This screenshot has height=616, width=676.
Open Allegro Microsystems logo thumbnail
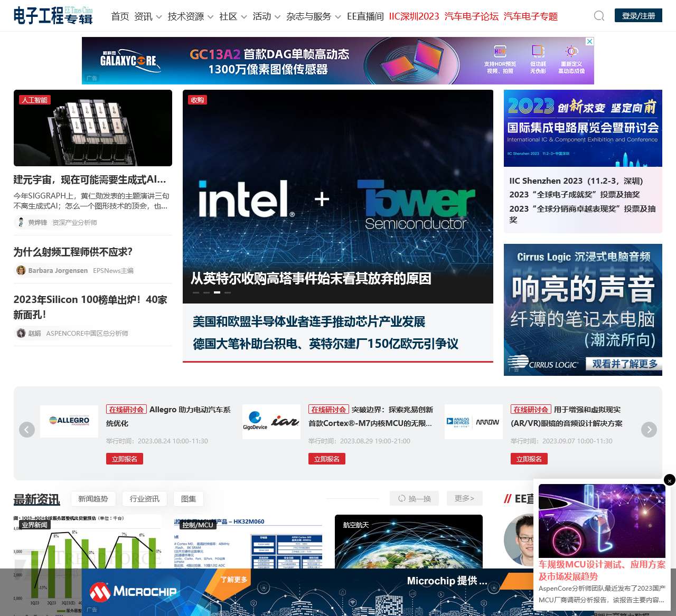coord(69,421)
